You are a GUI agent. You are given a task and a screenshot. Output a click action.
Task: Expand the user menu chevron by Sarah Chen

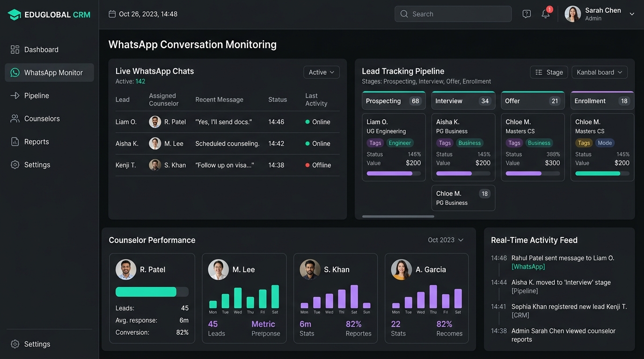point(632,14)
